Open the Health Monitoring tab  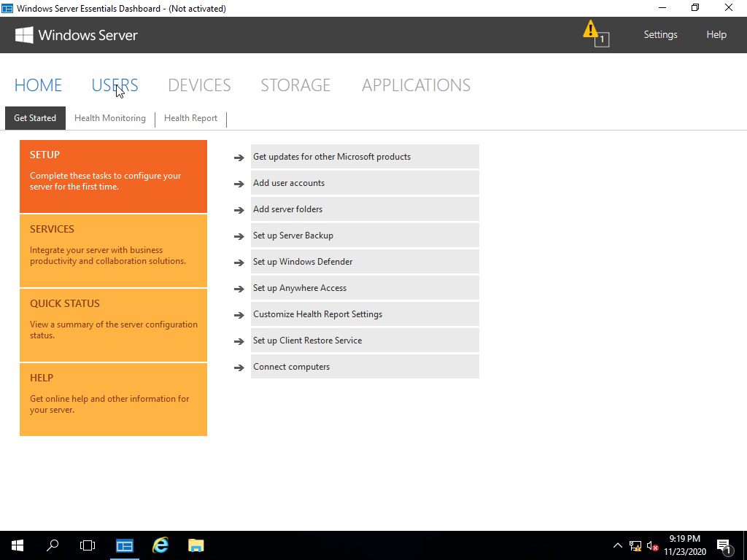[110, 118]
